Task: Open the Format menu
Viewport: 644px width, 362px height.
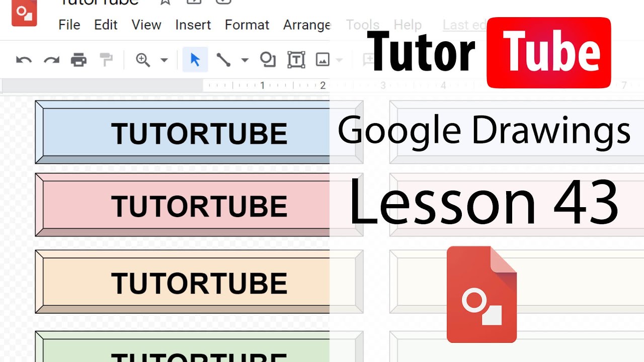Action: pos(247,25)
